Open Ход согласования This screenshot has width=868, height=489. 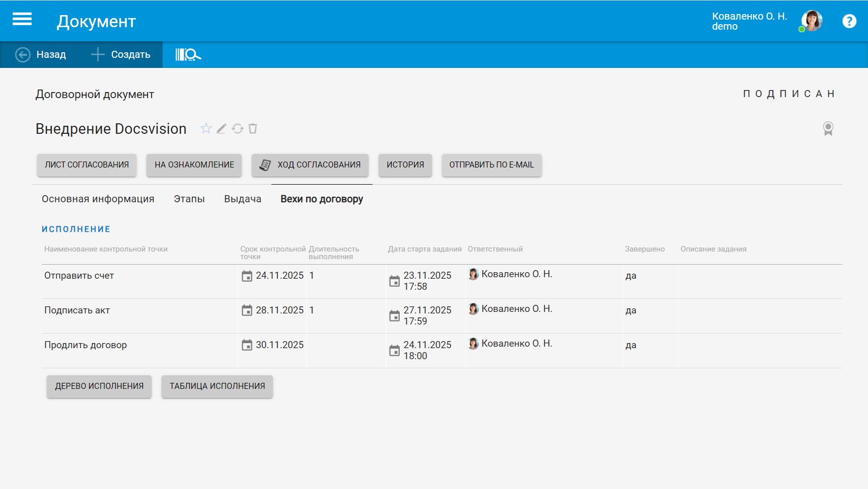(310, 165)
